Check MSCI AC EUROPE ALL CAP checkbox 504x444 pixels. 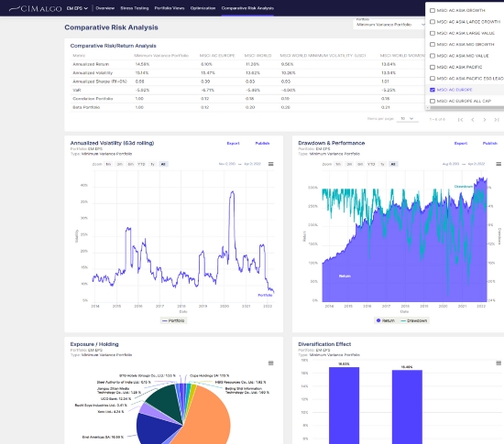(x=433, y=101)
